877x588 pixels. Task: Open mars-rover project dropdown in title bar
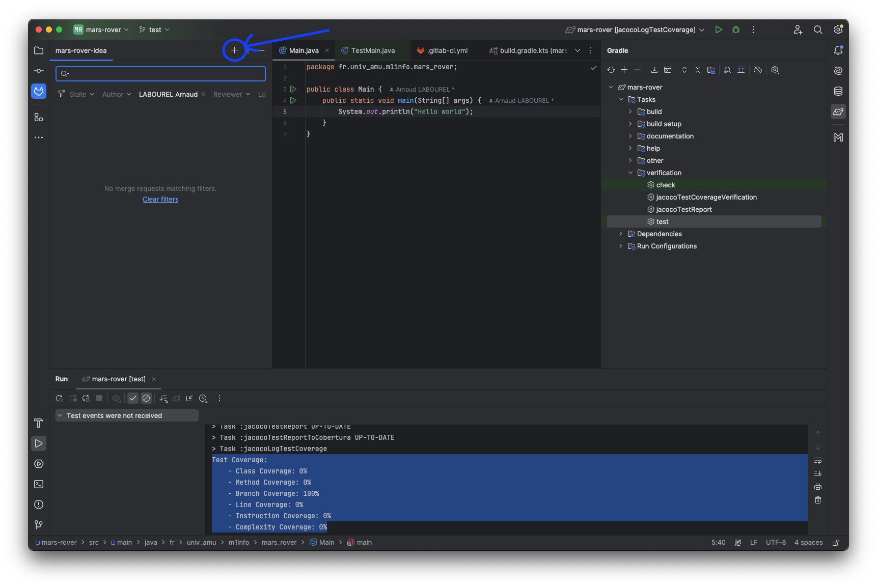[x=101, y=30]
